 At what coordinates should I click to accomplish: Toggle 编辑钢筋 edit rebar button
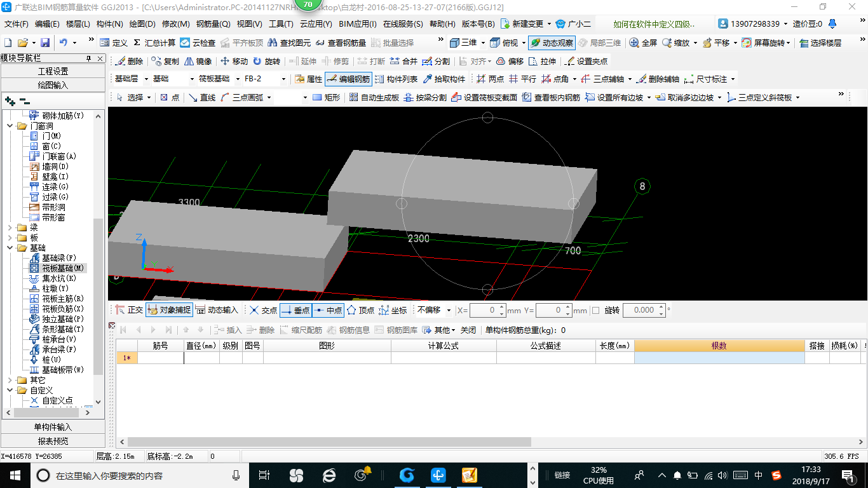click(348, 79)
